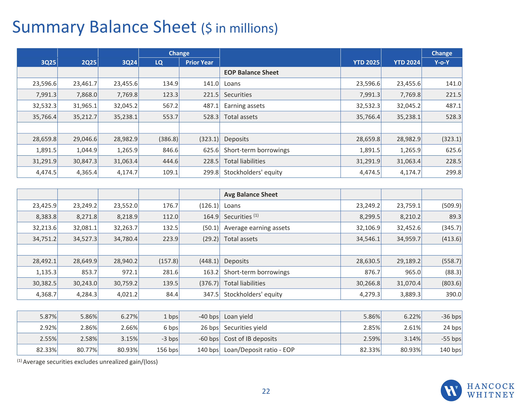Click the Y-o-Y change column header
This screenshot has height=410, width=532.
pos(442,63)
